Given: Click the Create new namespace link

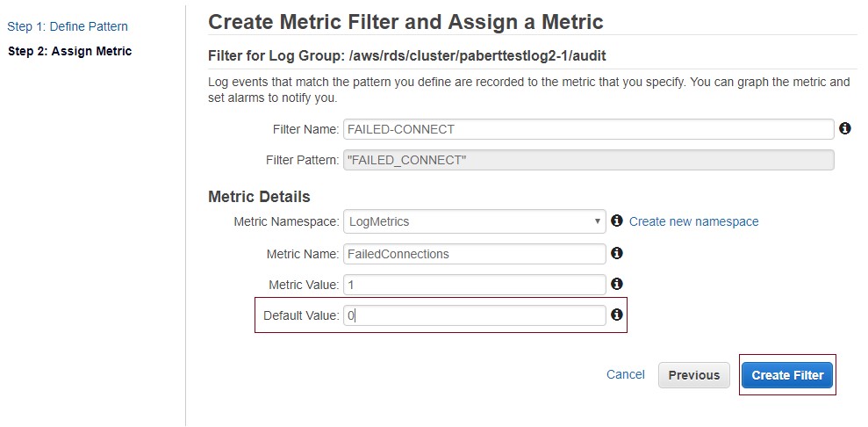Looking at the screenshot, I should tap(693, 221).
